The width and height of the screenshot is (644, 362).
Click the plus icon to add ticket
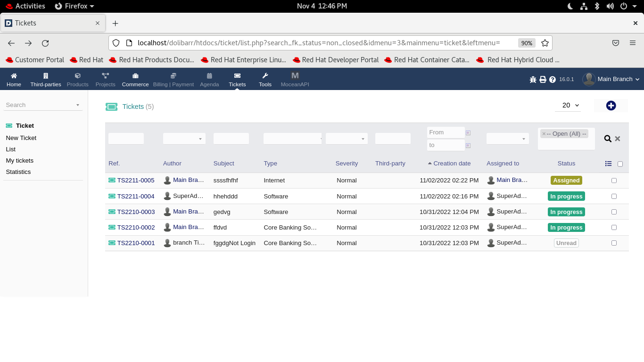tap(611, 106)
